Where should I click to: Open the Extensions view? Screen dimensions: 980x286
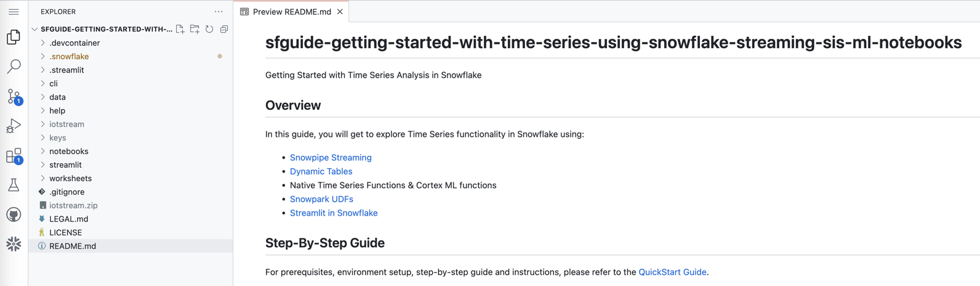pos(14,155)
